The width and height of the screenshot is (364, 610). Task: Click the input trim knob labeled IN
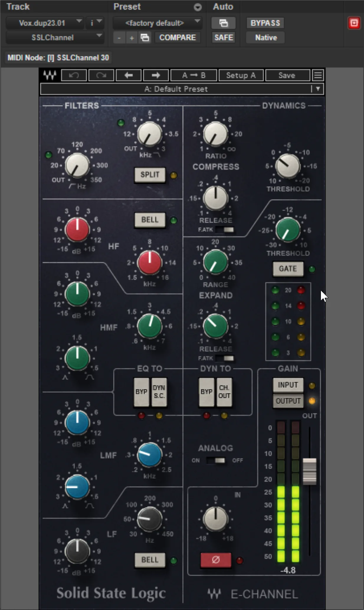[216, 519]
